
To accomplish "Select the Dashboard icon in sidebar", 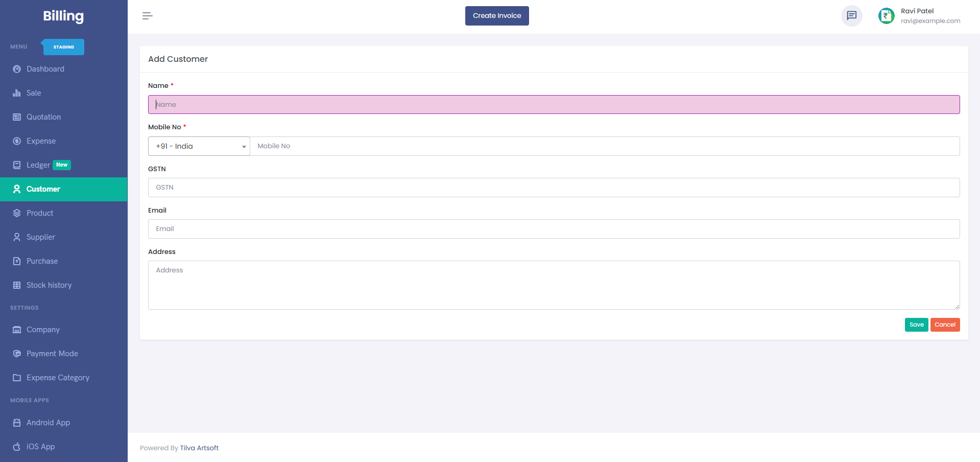I will [x=17, y=68].
